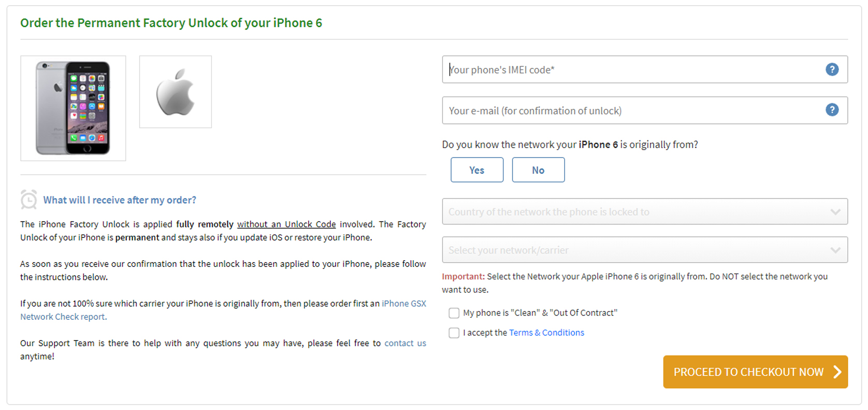Click the e-mail confirmation input field

click(632, 110)
